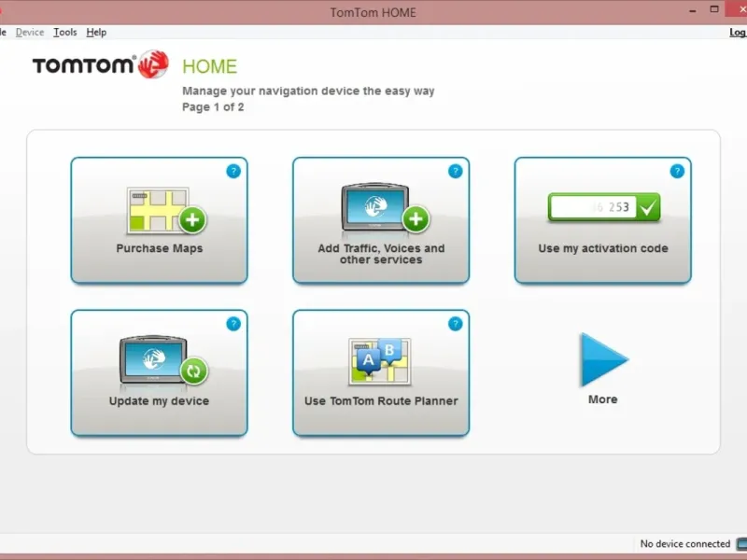The image size is (747, 560).
Task: Click the A to B route map icon
Action: tap(380, 362)
